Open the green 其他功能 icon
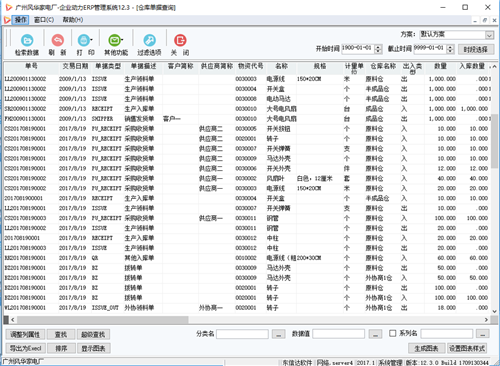The width and height of the screenshot is (500, 366). tap(114, 40)
